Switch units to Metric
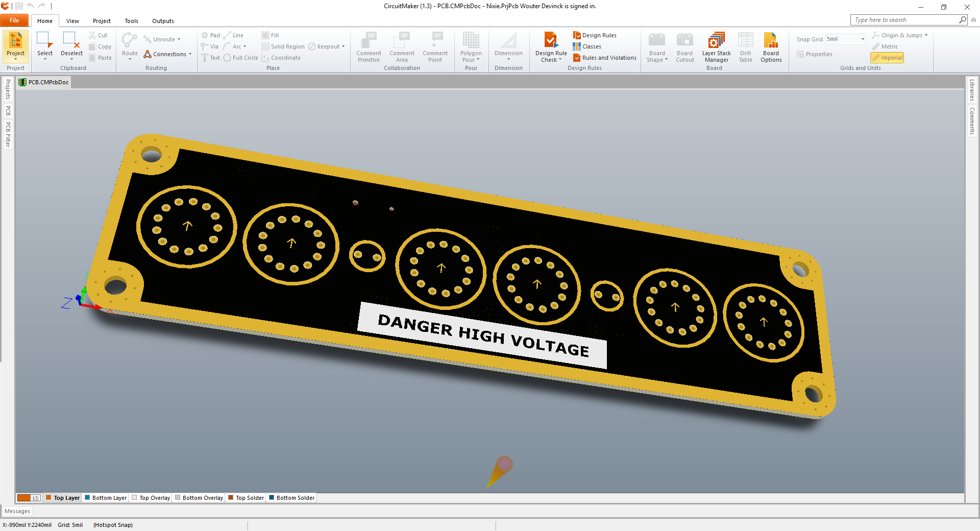Viewport: 980px width, 531px height. [886, 46]
